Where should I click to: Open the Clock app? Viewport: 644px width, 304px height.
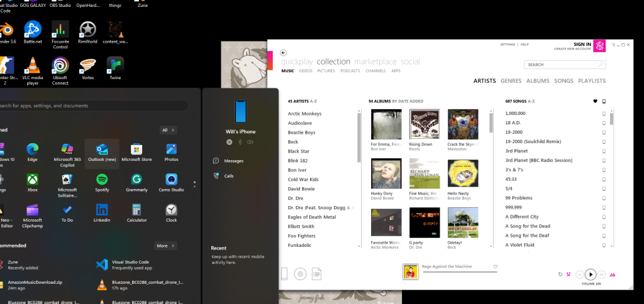171,214
